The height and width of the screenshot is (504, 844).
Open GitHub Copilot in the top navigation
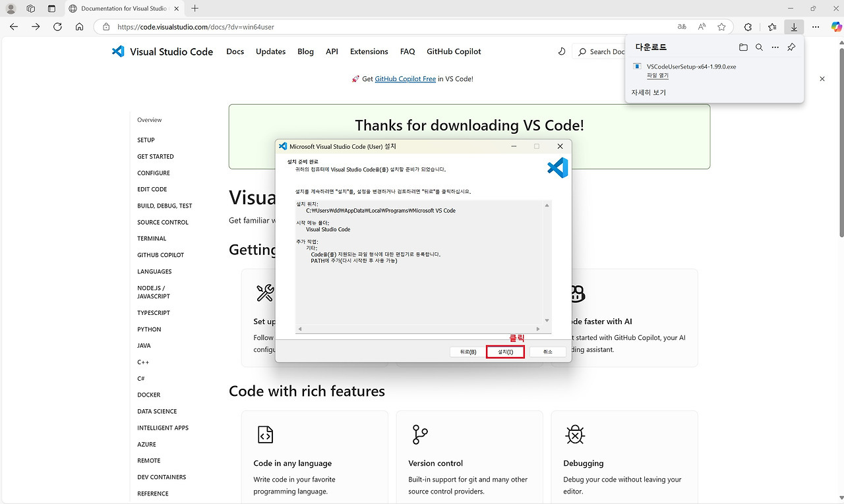[454, 51]
